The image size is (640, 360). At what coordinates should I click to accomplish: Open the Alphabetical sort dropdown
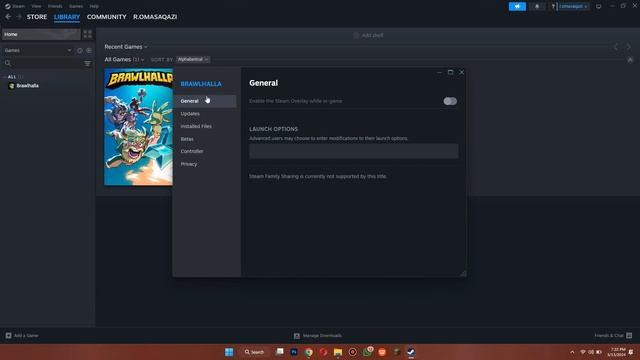(x=193, y=60)
